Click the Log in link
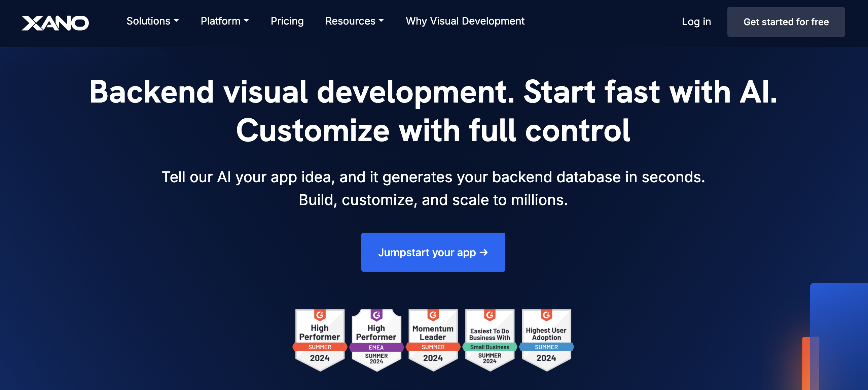 [696, 22]
